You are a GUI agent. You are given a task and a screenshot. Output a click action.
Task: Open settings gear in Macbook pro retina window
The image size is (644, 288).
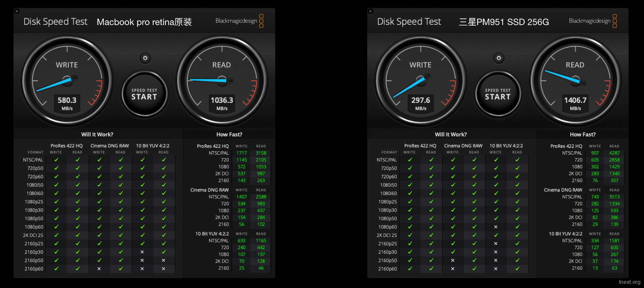click(x=145, y=58)
